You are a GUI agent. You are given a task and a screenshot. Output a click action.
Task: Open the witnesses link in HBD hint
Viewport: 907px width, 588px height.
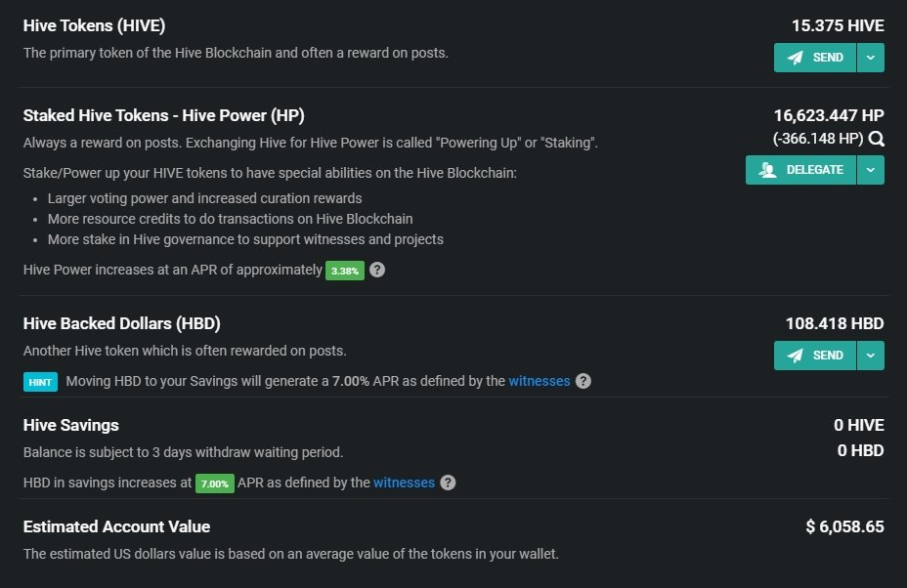[x=540, y=381]
